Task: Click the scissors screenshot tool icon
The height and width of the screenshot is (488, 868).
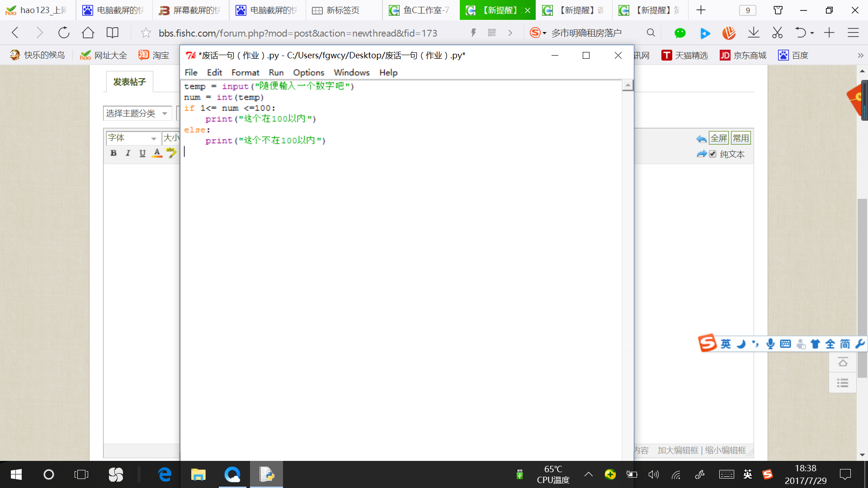Action: 777,33
